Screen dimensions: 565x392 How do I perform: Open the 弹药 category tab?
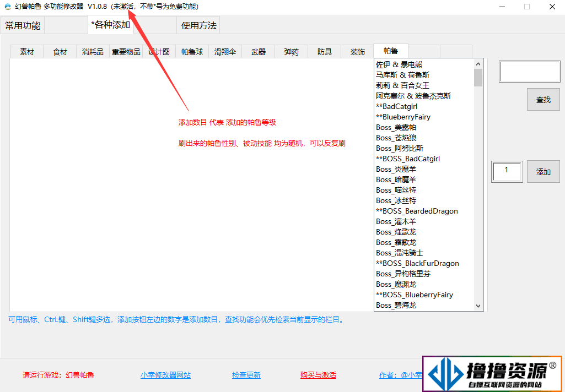[291, 52]
